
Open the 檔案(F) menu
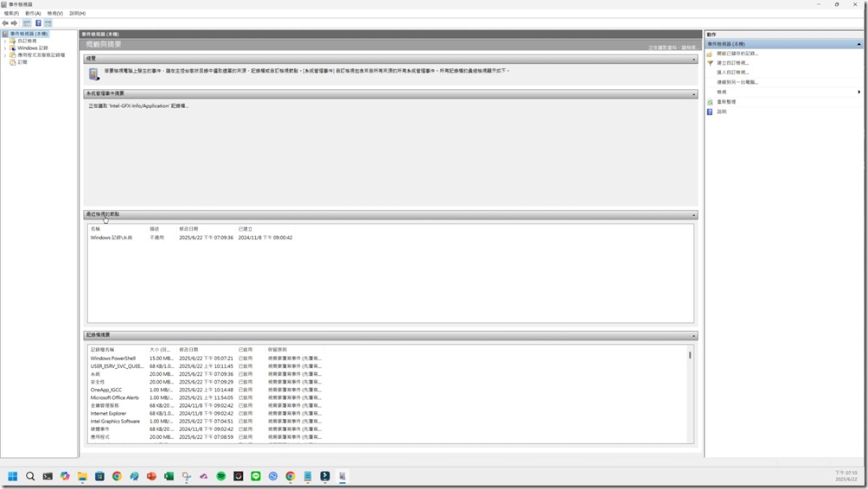[11, 13]
